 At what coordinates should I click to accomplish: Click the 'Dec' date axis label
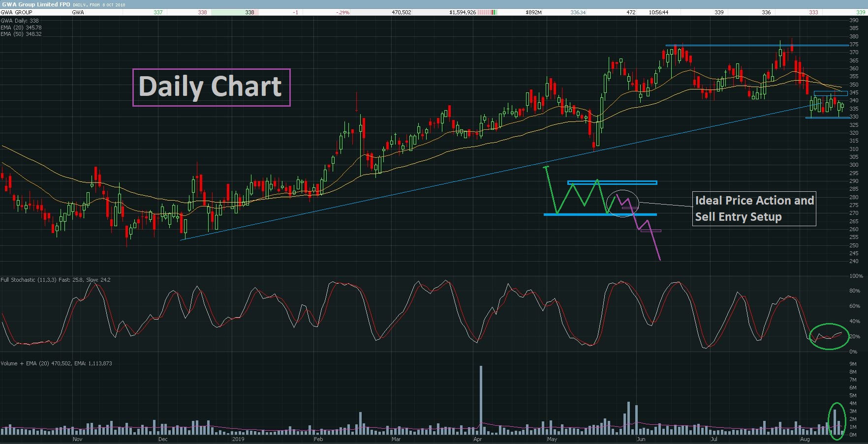point(163,439)
